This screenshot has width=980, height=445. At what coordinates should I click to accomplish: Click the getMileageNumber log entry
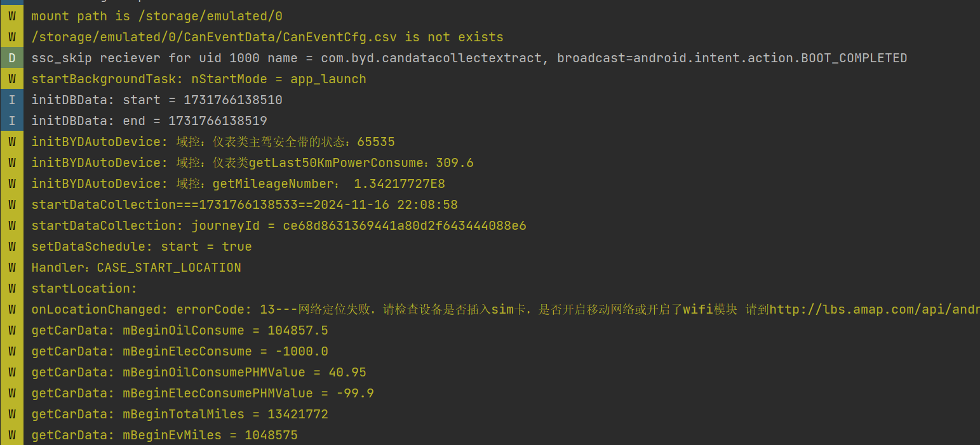point(238,184)
